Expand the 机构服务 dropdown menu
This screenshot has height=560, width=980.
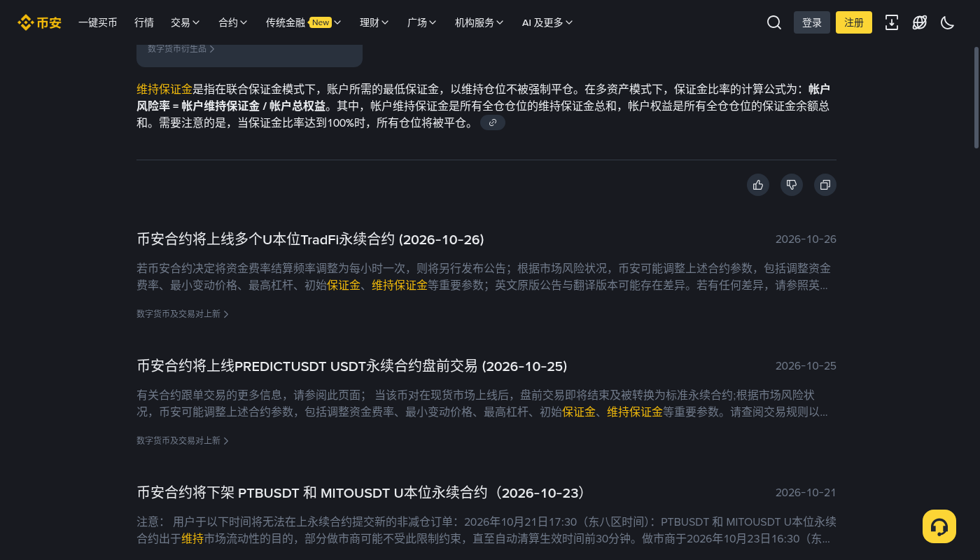click(479, 22)
